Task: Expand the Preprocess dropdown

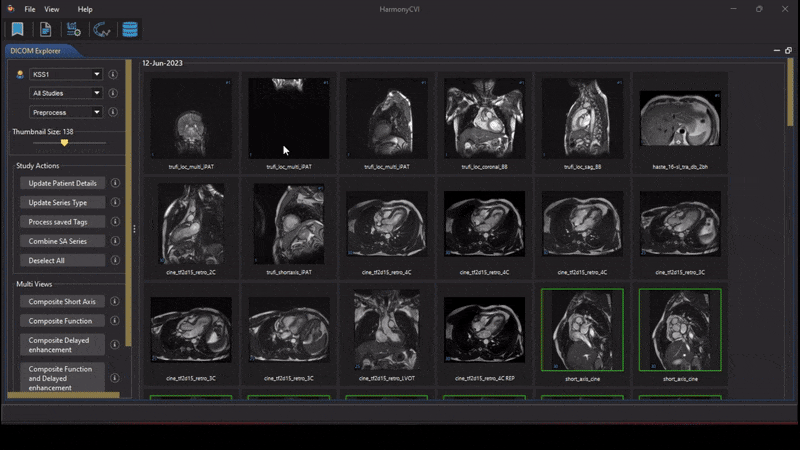Action: pos(66,112)
